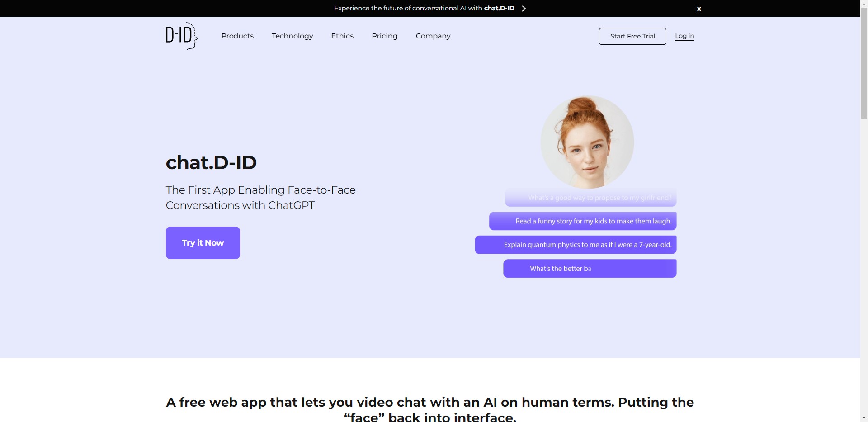Open the Products menu

237,36
